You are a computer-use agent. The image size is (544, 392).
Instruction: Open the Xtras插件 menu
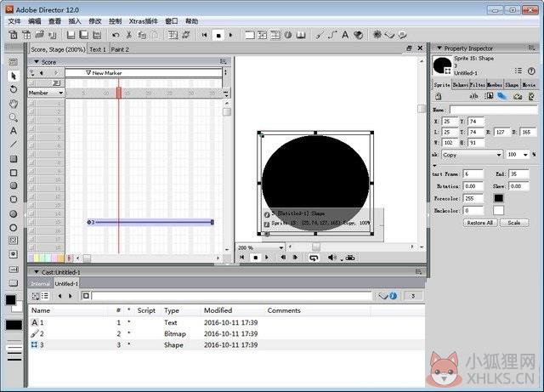pyautogui.click(x=144, y=21)
